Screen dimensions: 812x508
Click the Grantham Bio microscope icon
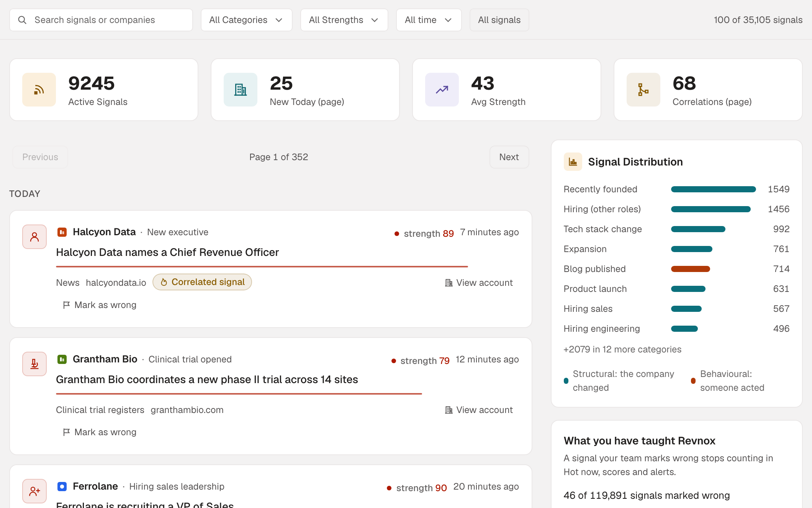[x=34, y=364]
